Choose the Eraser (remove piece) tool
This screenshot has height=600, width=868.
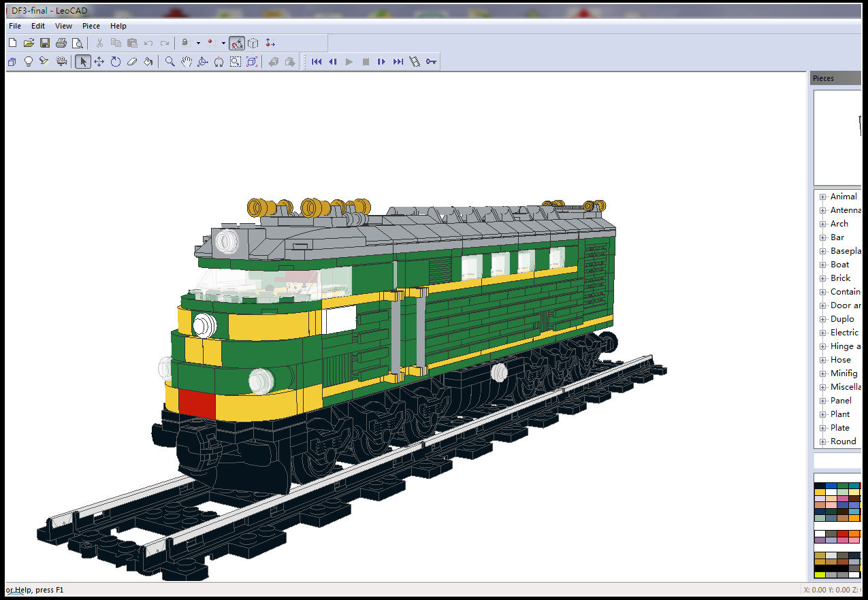(x=132, y=62)
